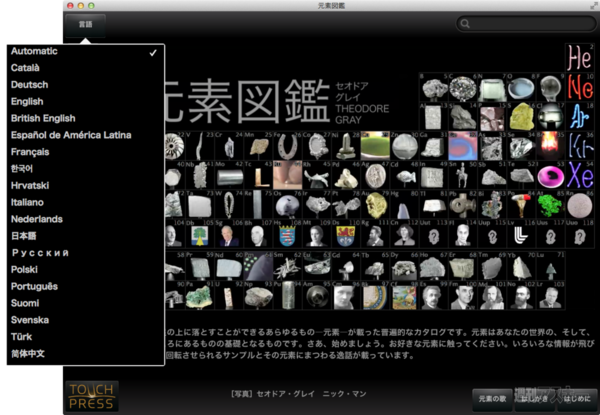
Task: Open the Tungsten W filament tile
Action: coord(229,205)
